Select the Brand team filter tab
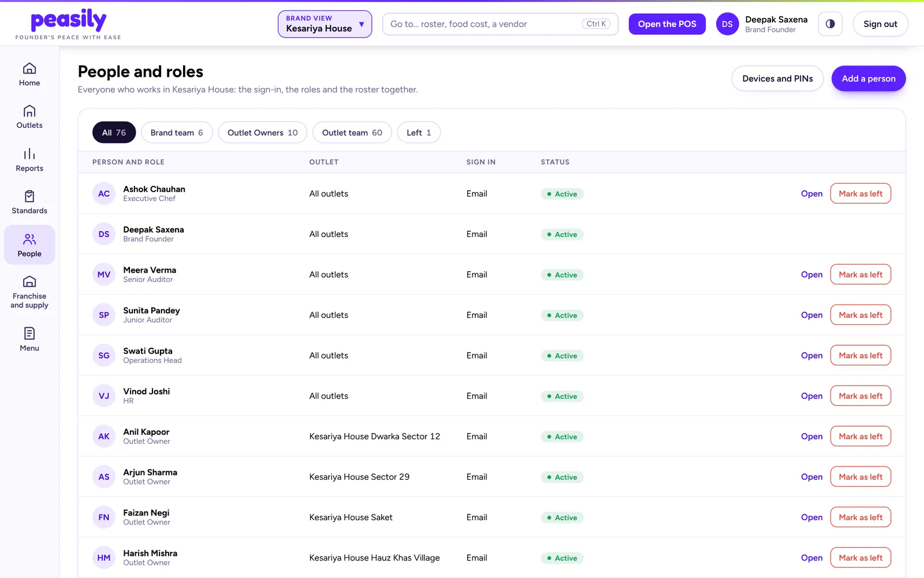Screen dimensions: 924x578 177,132
